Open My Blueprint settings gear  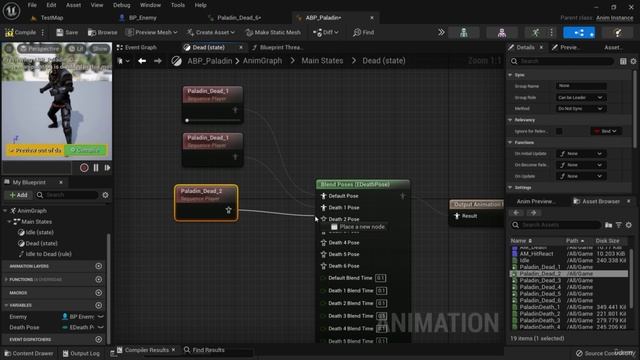coord(105,195)
